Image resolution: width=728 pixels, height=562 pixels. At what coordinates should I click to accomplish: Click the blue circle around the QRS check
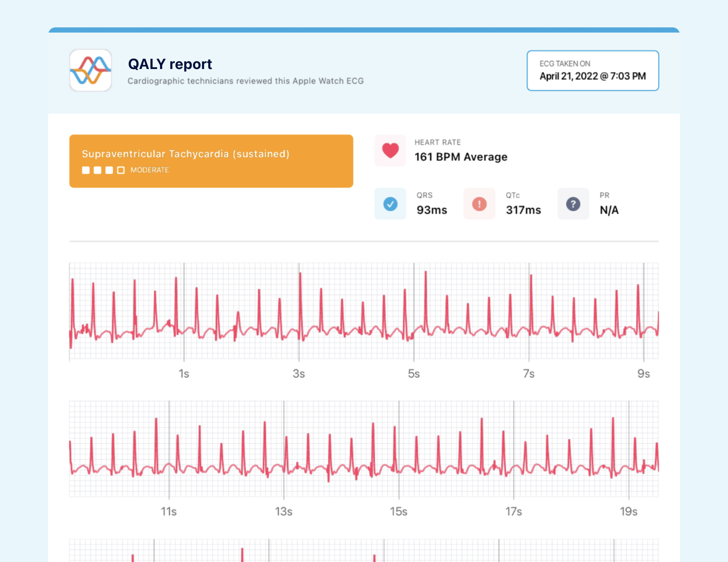pyautogui.click(x=390, y=204)
